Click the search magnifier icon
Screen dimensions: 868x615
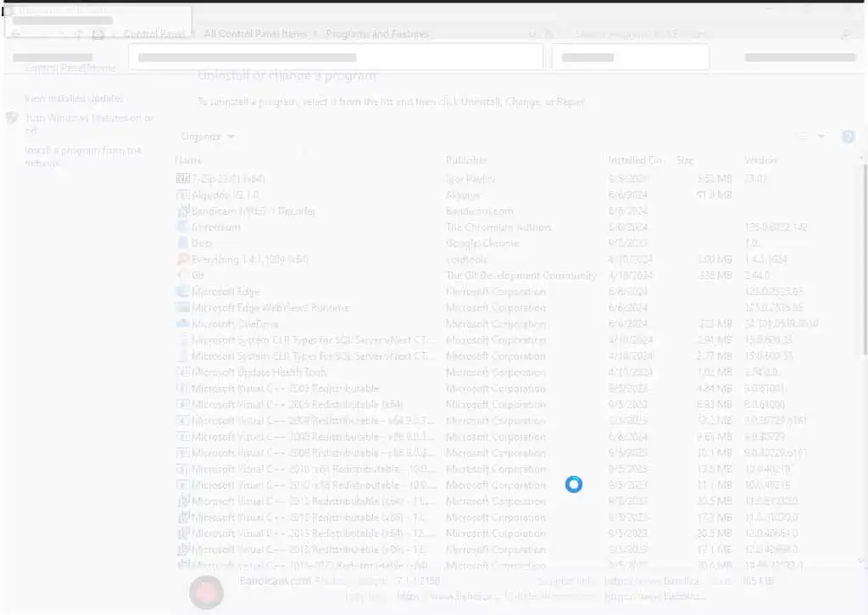point(845,34)
